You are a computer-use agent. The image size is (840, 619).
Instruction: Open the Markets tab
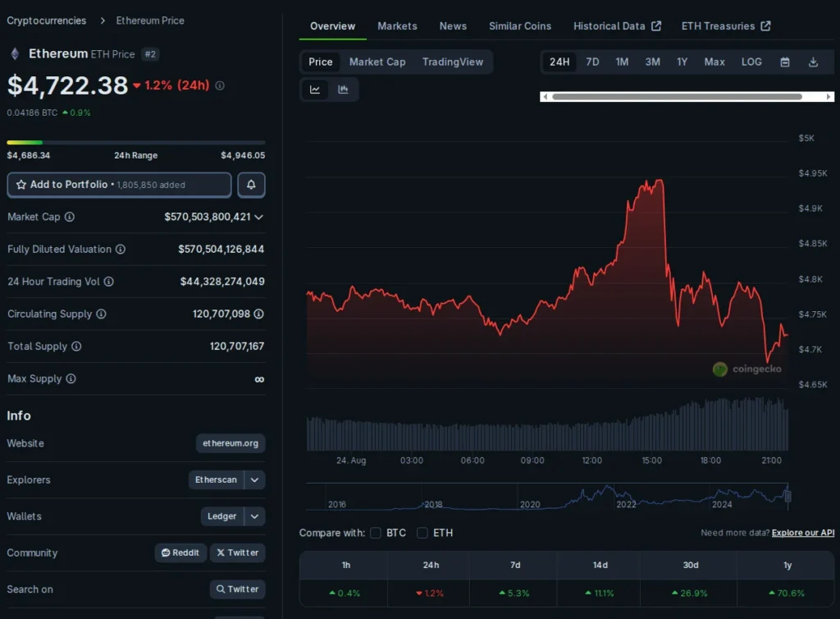pos(397,26)
